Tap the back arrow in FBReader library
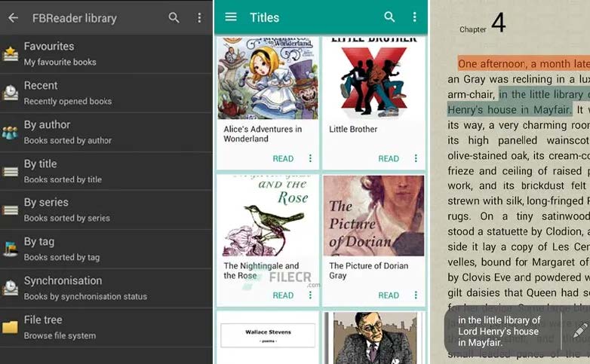Screen dimensions: 590x364 tap(13, 17)
